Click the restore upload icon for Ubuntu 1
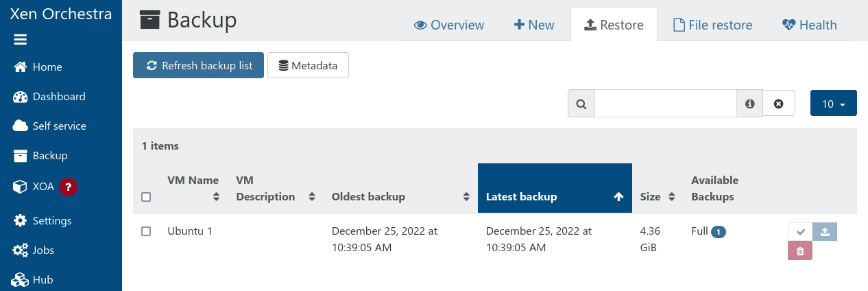 coord(825,232)
